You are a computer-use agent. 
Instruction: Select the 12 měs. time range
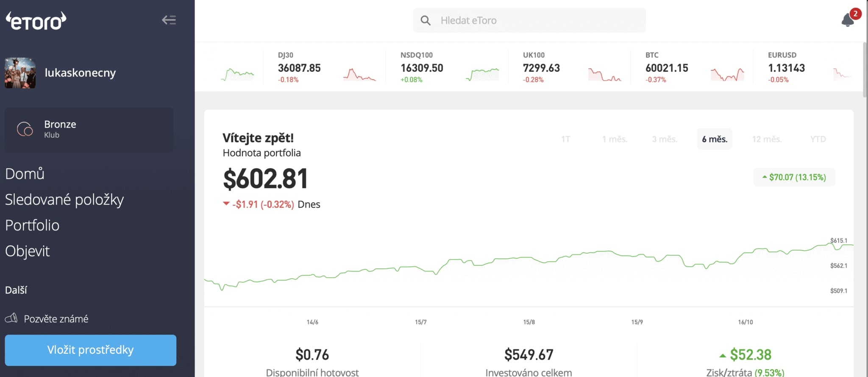(767, 139)
